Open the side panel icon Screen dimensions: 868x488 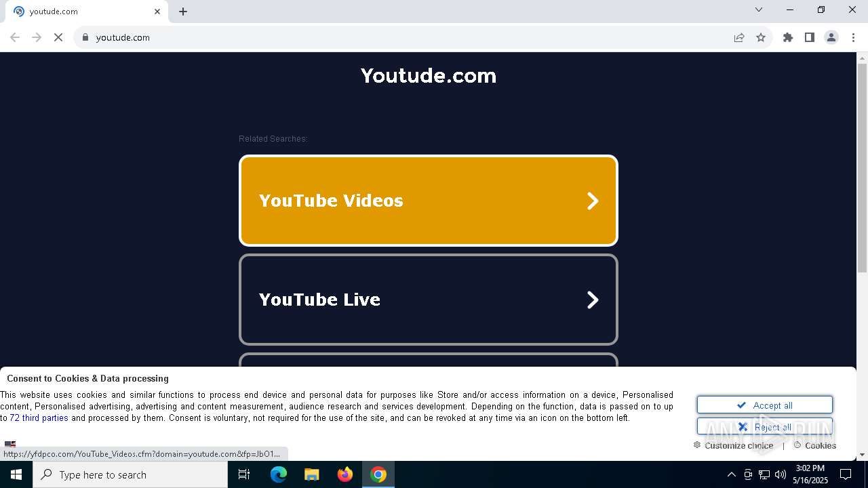pyautogui.click(x=810, y=37)
